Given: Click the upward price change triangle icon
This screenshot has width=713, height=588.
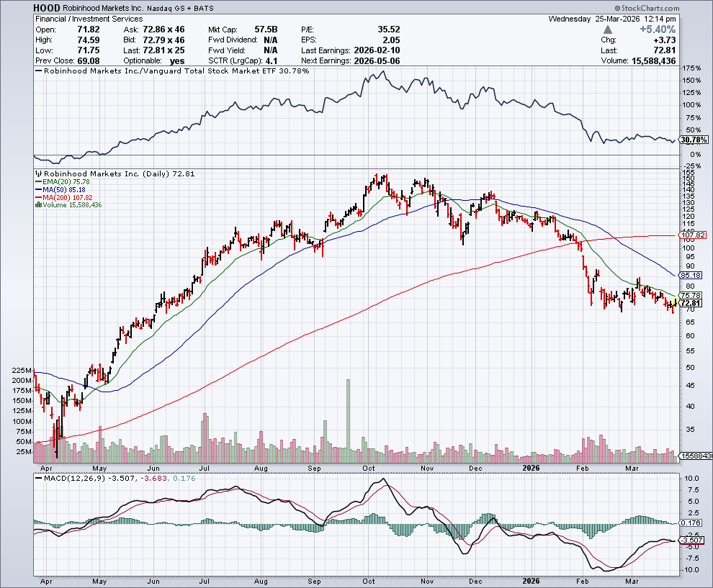Looking at the screenshot, I should (609, 30).
